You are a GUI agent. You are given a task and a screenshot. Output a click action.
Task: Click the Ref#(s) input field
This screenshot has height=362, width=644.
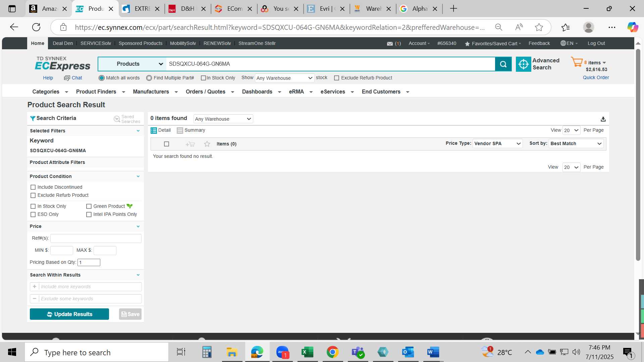click(96, 238)
